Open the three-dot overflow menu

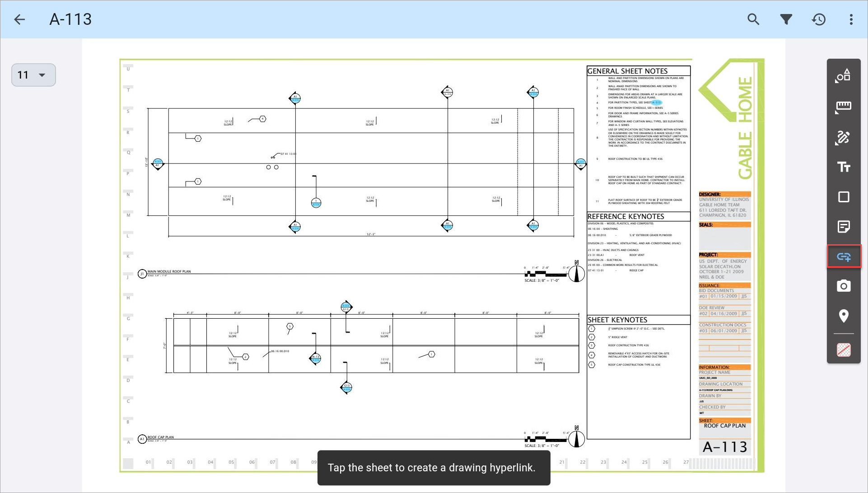pyautogui.click(x=851, y=19)
